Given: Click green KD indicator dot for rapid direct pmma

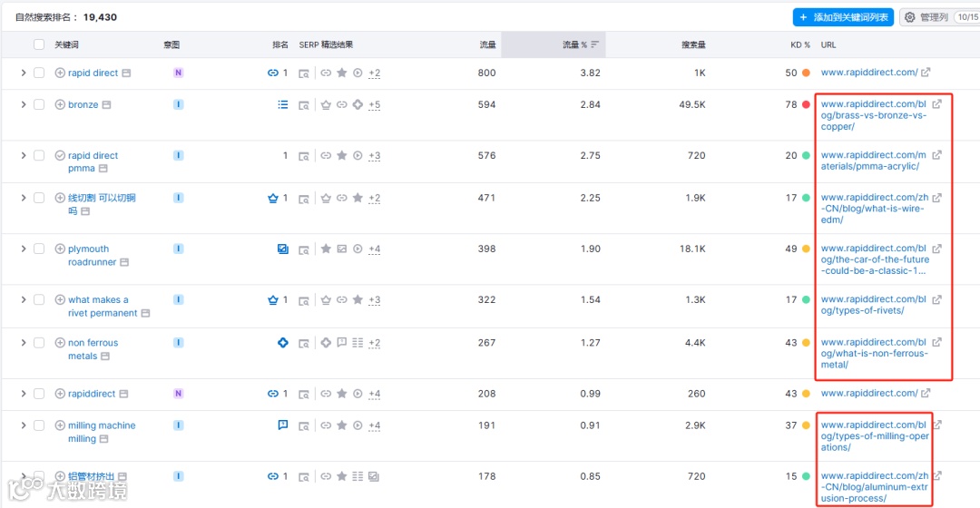Looking at the screenshot, I should pyautogui.click(x=807, y=156).
